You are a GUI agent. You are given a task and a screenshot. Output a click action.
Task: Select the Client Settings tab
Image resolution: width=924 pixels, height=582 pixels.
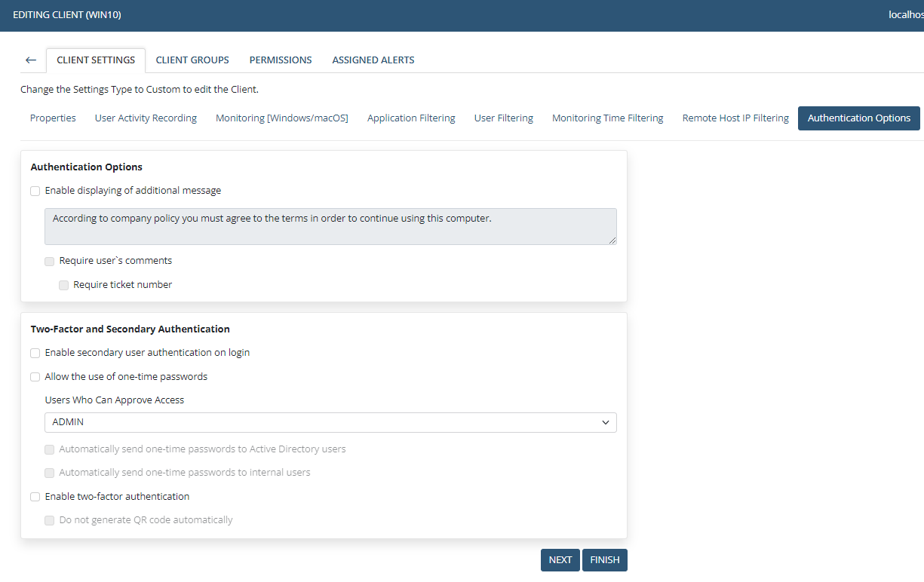[x=96, y=60]
